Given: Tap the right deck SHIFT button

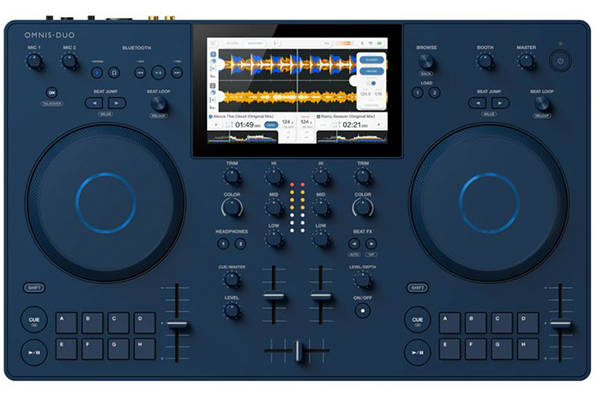Looking at the screenshot, I should (417, 287).
